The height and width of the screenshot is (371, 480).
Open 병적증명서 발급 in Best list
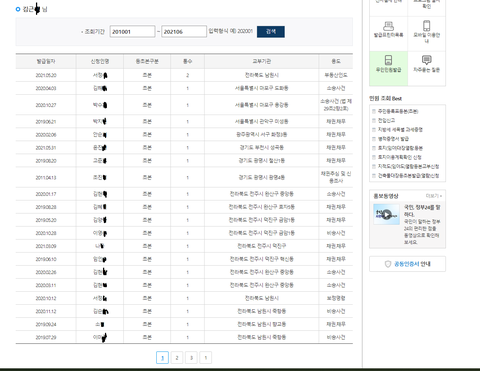point(393,139)
